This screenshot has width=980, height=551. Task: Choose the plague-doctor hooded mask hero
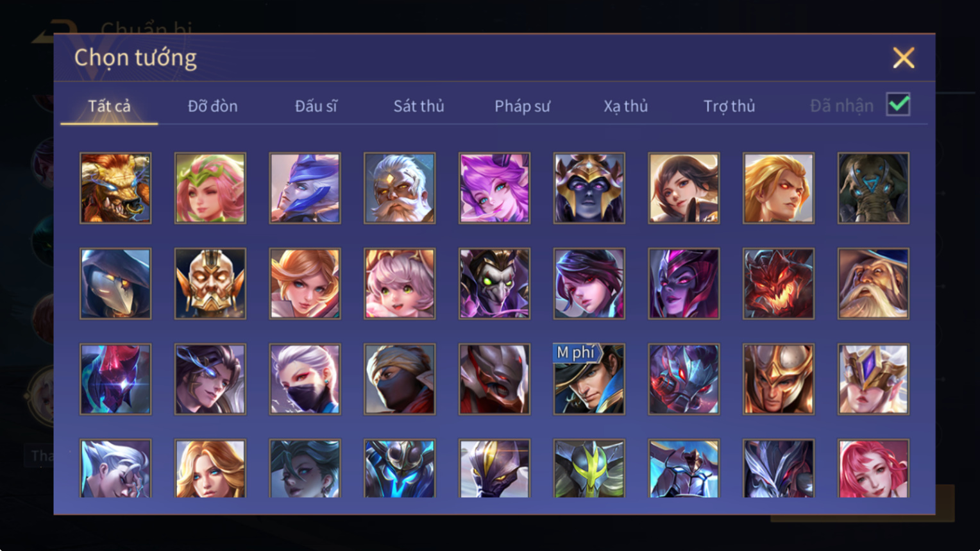coord(115,284)
